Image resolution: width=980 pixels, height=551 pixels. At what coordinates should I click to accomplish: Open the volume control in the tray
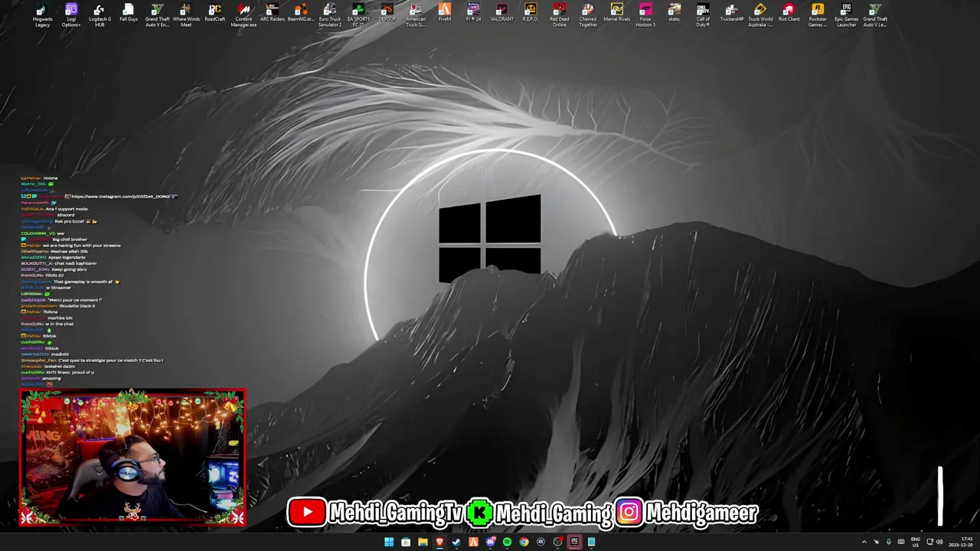939,542
